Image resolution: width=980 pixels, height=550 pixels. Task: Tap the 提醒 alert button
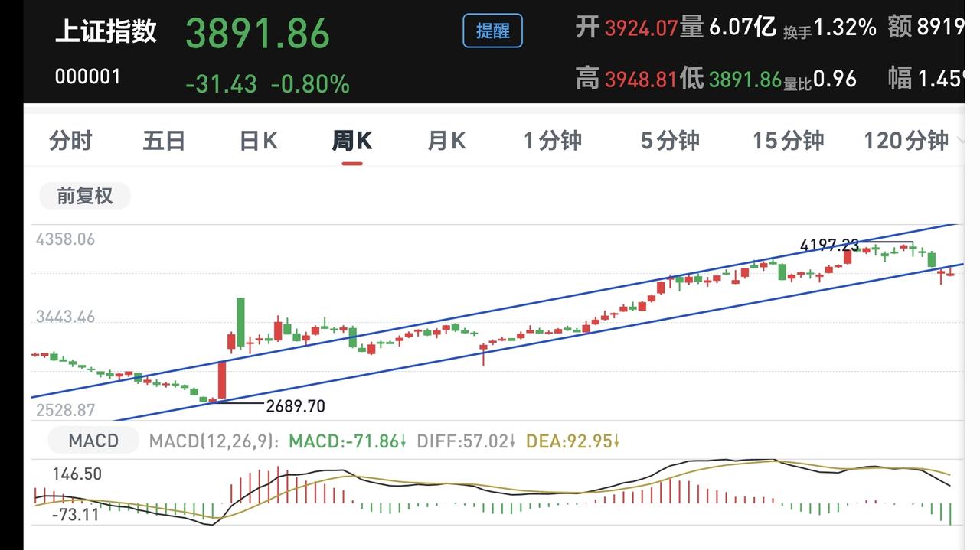pyautogui.click(x=492, y=31)
